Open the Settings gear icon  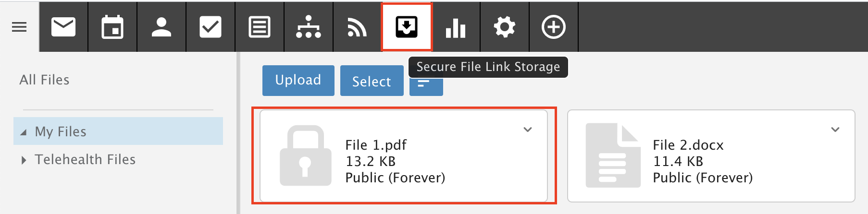[x=505, y=27]
